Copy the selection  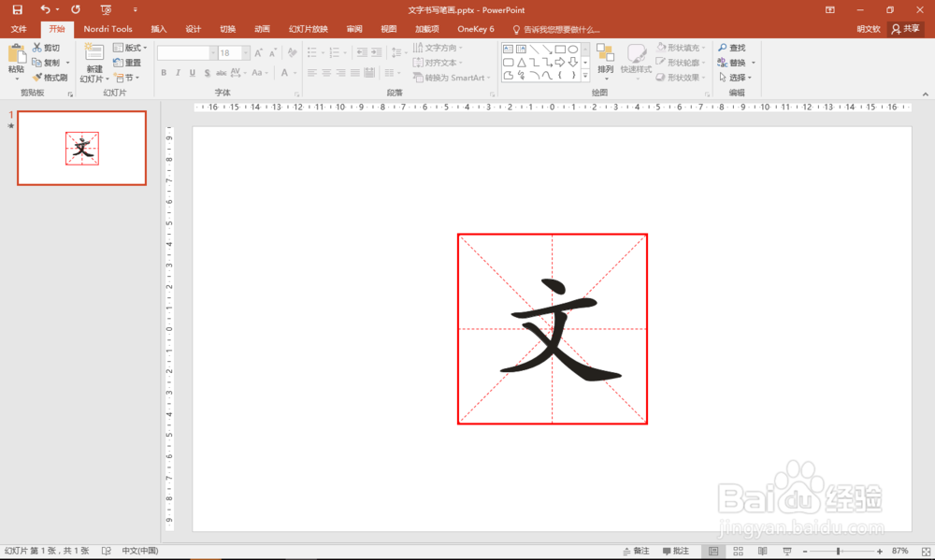[x=46, y=63]
